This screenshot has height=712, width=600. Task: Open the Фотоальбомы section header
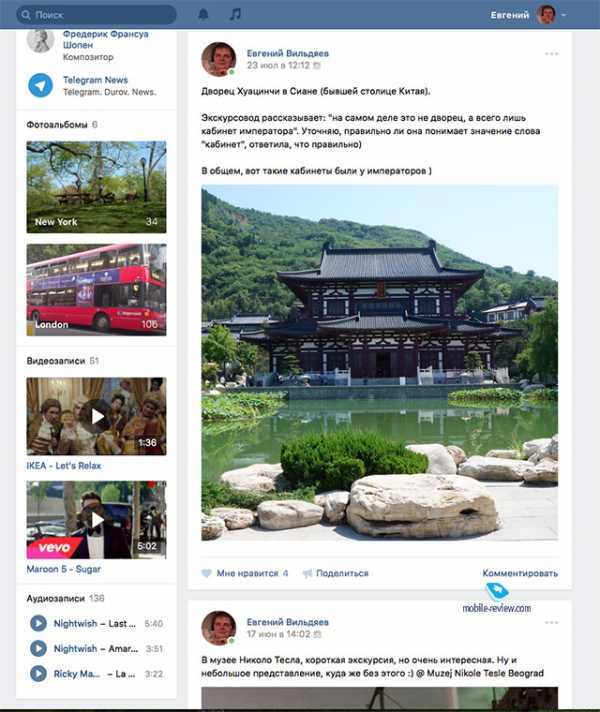point(57,124)
